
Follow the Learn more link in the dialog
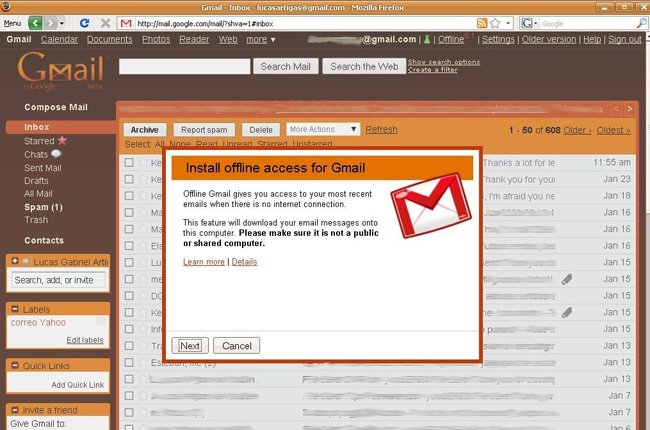(x=204, y=262)
